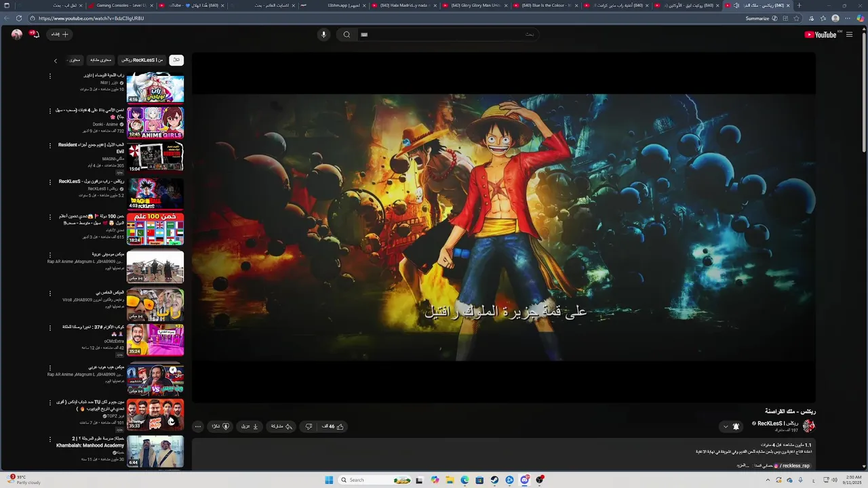This screenshot has height=488, width=868.
Task: Click the main video player area
Action: tap(504, 228)
